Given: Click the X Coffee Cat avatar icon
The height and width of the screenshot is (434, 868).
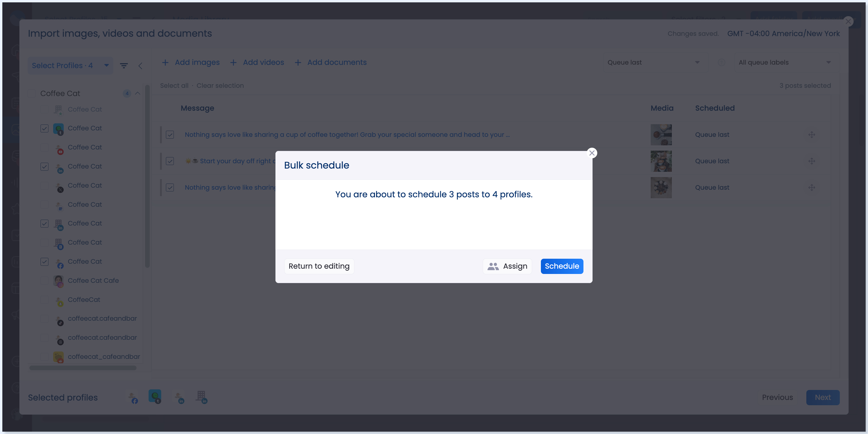Looking at the screenshot, I should point(59,187).
